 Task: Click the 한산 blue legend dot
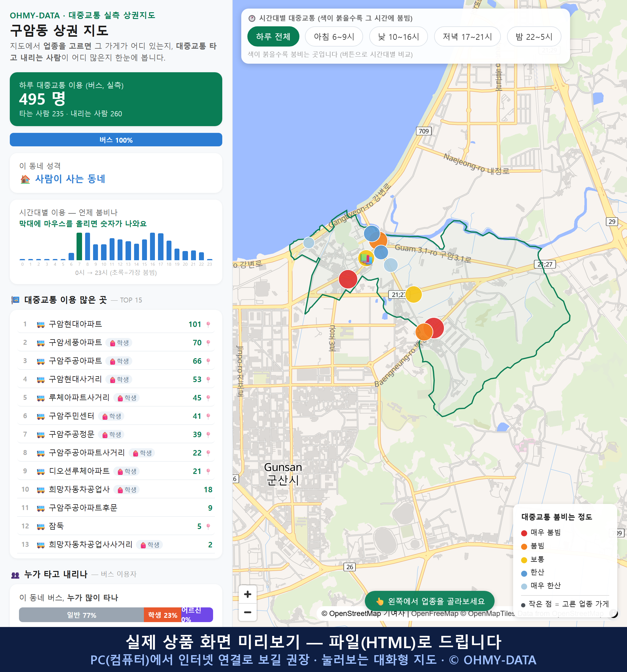(x=524, y=573)
